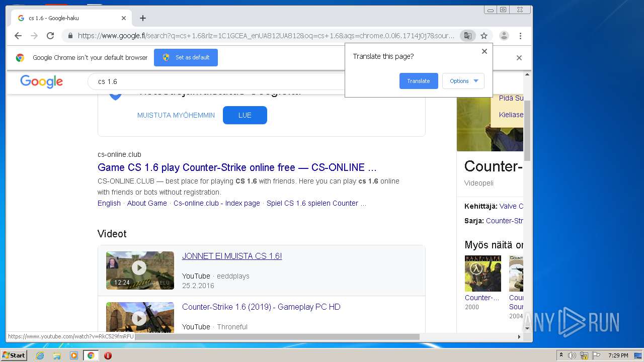
Task: Open the volume speaker tray icon
Action: pyautogui.click(x=572, y=355)
